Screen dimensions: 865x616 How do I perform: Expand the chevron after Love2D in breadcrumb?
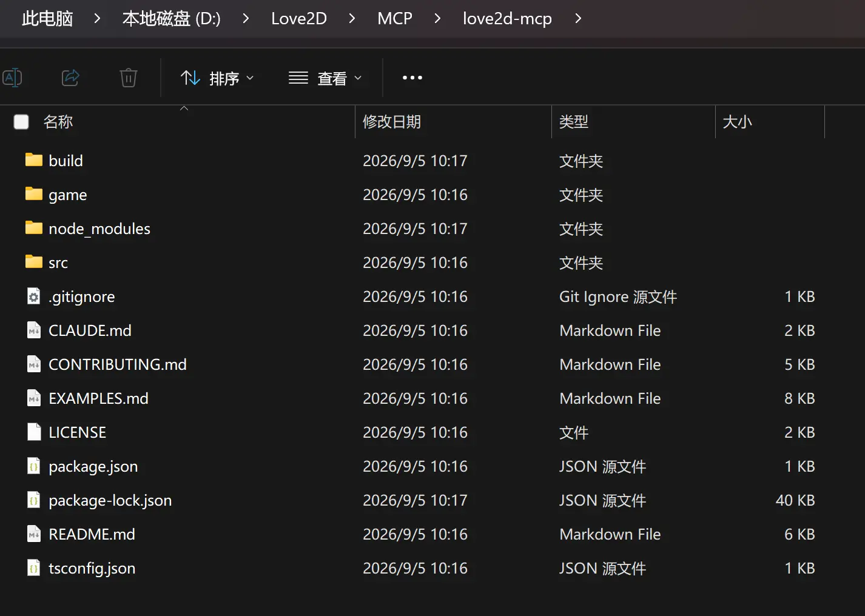(352, 19)
